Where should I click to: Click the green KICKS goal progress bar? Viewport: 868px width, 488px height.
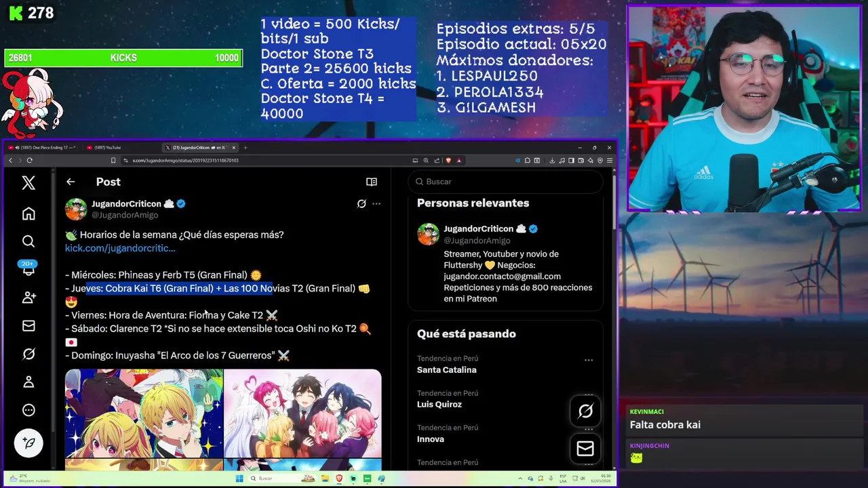[123, 58]
